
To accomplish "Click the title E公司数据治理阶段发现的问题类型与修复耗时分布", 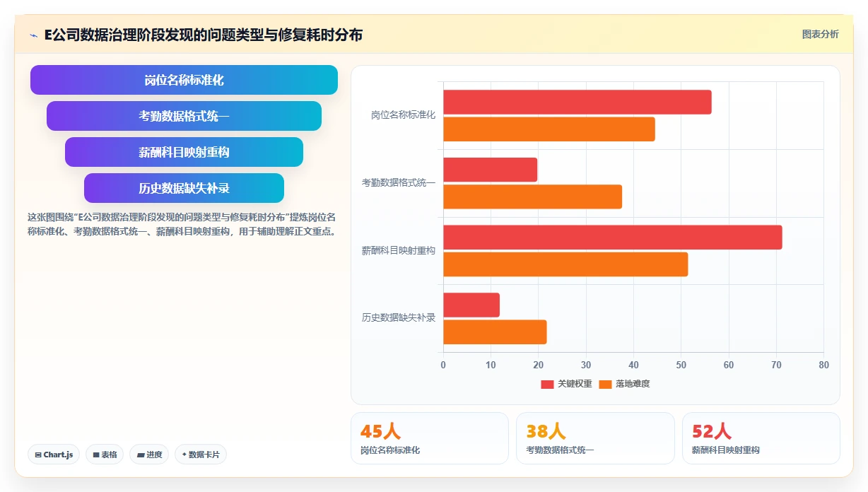I will point(204,35).
